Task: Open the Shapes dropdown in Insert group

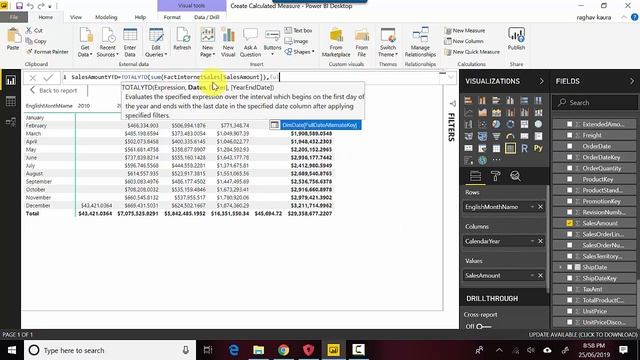Action: point(300,52)
